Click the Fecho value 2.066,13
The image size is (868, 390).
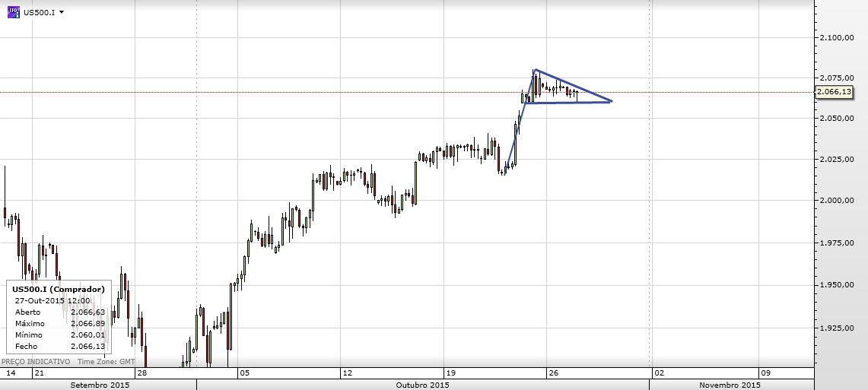point(88,347)
